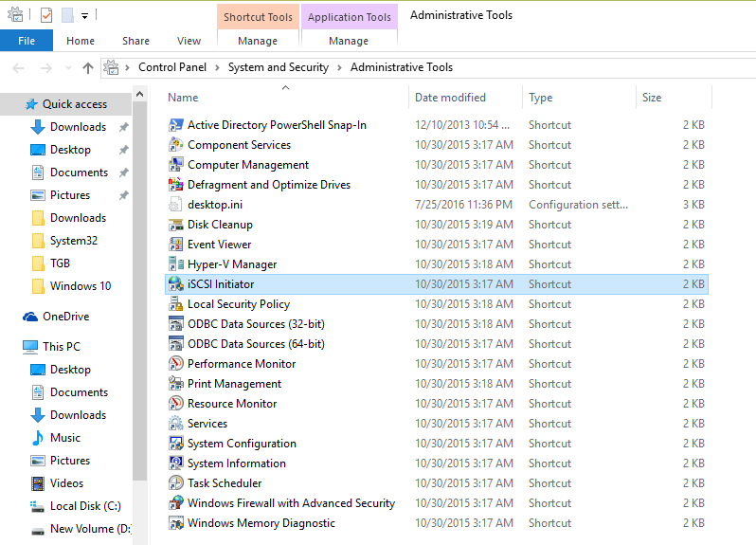The height and width of the screenshot is (545, 756).
Task: Open Windows 10 folder in navigation pane
Action: coord(80,285)
